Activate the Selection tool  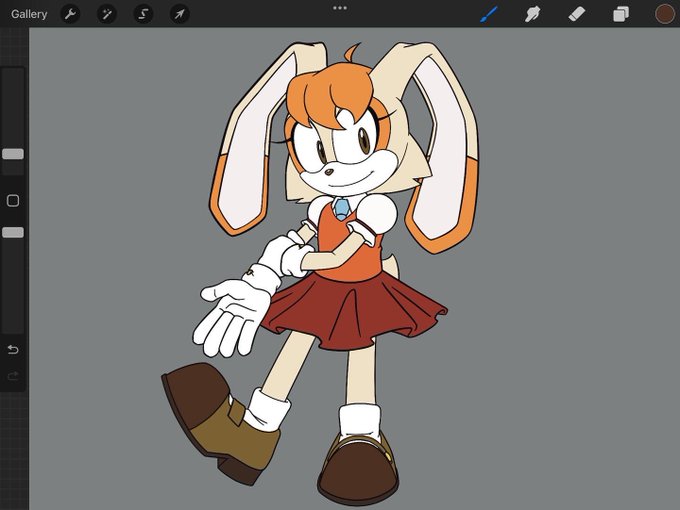pyautogui.click(x=143, y=14)
